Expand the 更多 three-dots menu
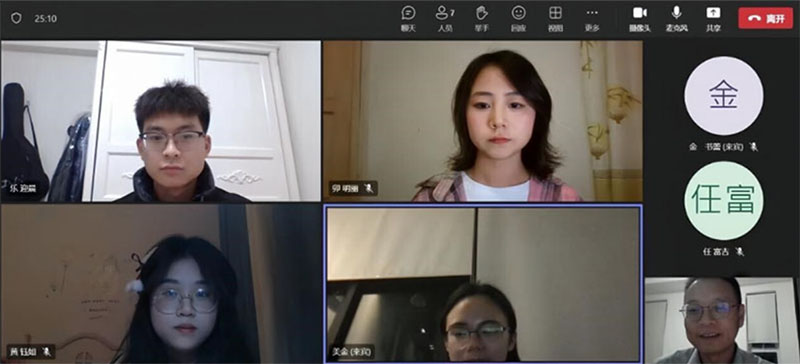 click(x=592, y=19)
